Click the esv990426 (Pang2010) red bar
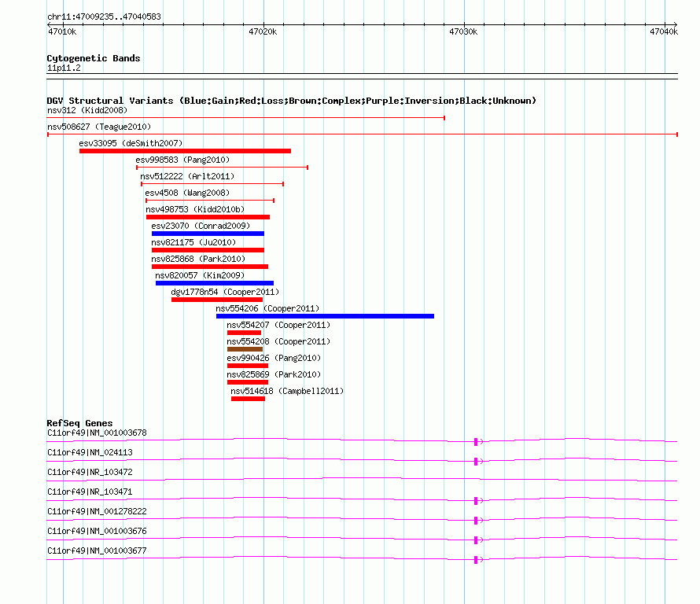The height and width of the screenshot is (604, 700). [248, 366]
